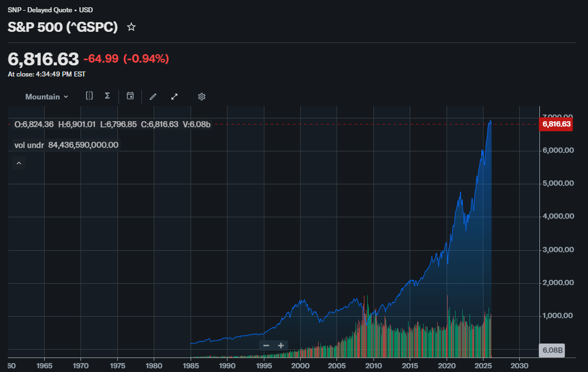
Task: Click the 6,816.63 red price tag
Action: click(x=556, y=124)
